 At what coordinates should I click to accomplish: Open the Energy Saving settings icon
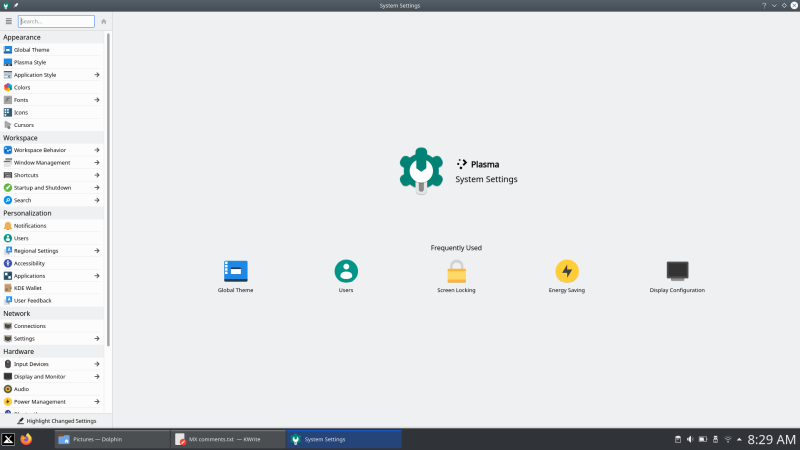click(567, 271)
